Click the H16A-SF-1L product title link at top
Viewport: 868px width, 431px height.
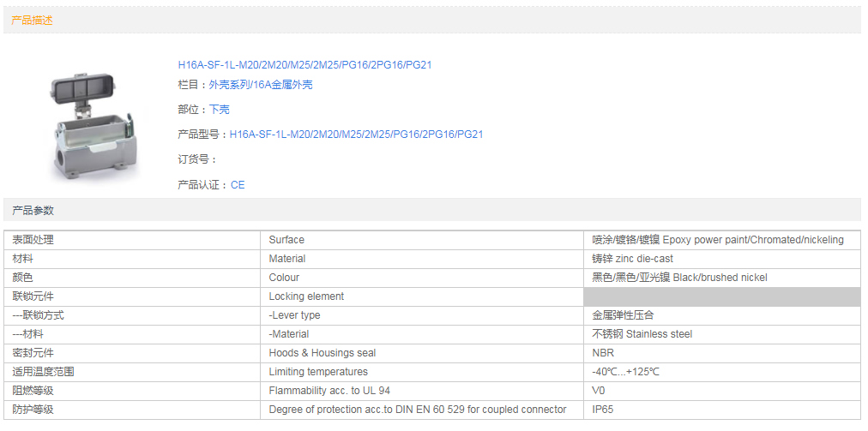coord(304,65)
